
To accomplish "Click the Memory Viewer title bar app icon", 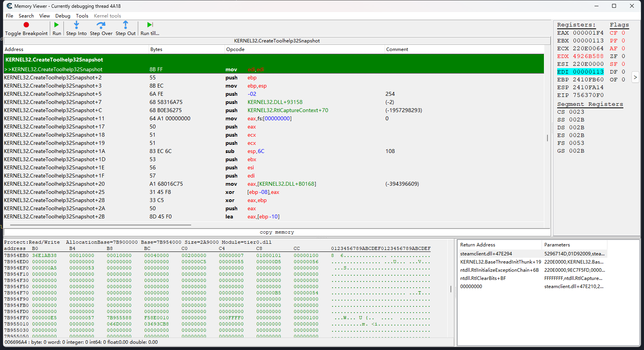I will pos(9,6).
